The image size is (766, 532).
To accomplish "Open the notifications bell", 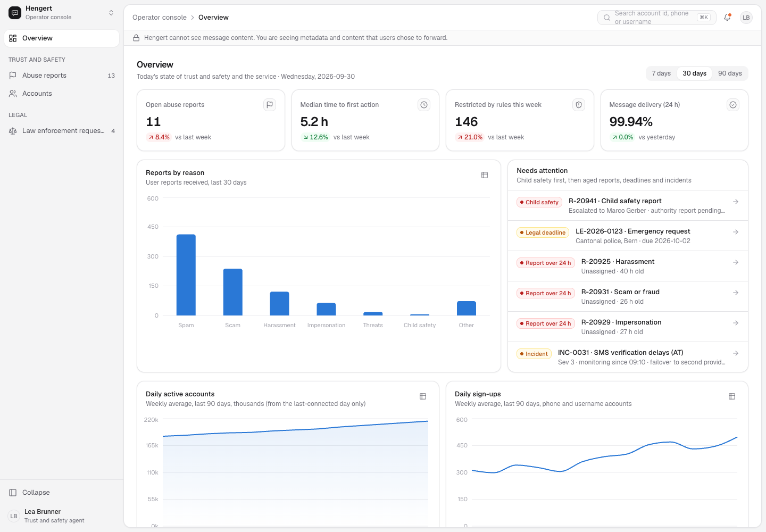I will click(727, 18).
